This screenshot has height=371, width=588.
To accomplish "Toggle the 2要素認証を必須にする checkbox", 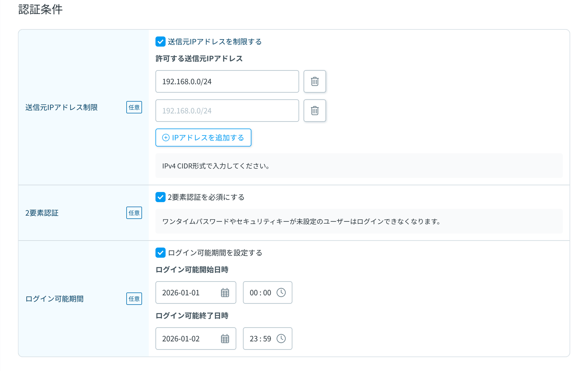I will [x=160, y=197].
